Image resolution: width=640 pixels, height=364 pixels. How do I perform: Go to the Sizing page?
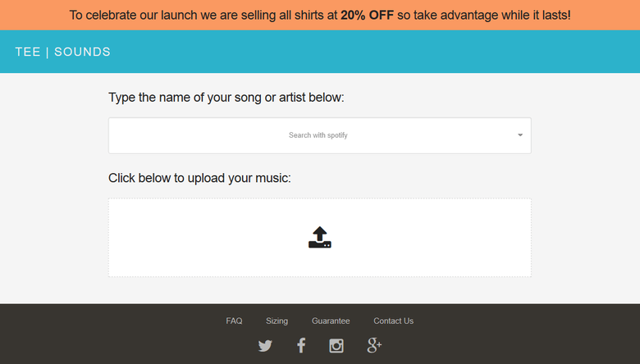point(277,321)
